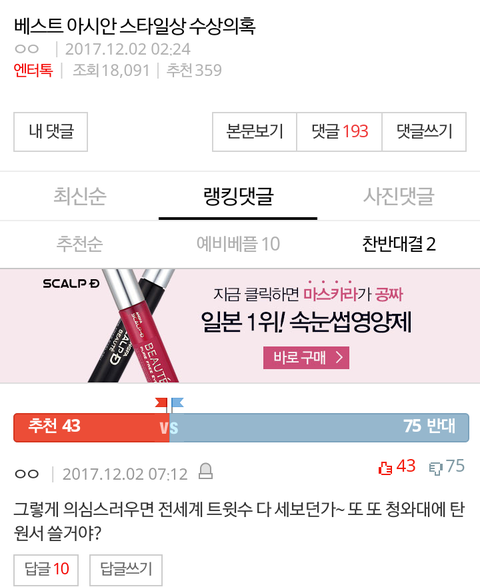The height and width of the screenshot is (587, 480).
Task: Open the 엔터톡 category link
Action: pos(33,70)
